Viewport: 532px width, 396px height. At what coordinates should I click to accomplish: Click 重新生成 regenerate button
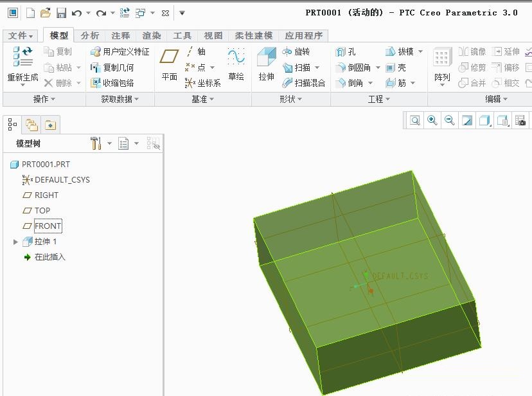pos(22,66)
